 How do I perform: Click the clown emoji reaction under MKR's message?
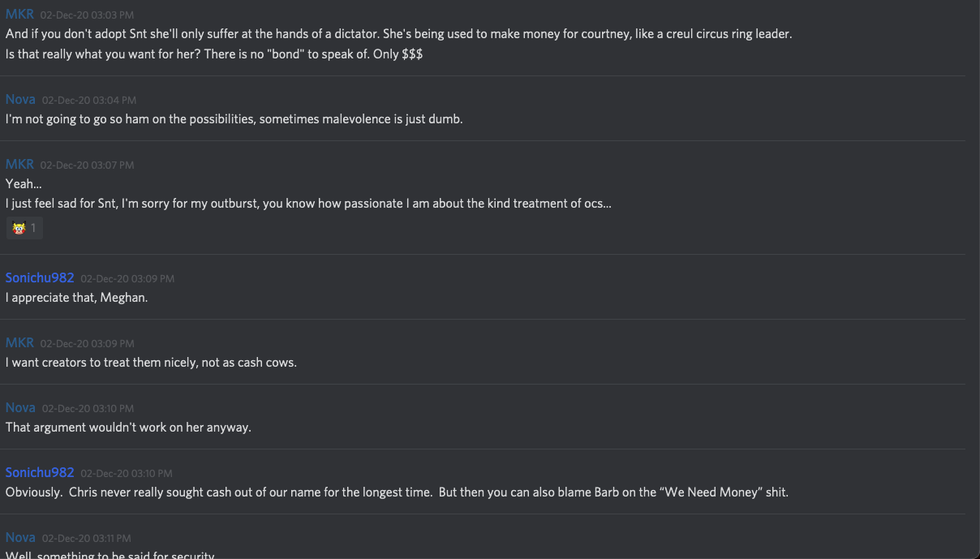point(19,228)
